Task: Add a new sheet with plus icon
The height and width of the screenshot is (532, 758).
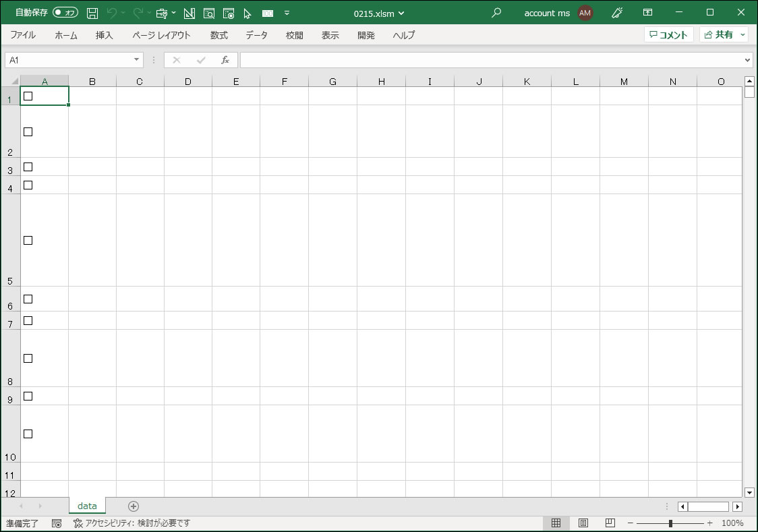Action: 134,506
